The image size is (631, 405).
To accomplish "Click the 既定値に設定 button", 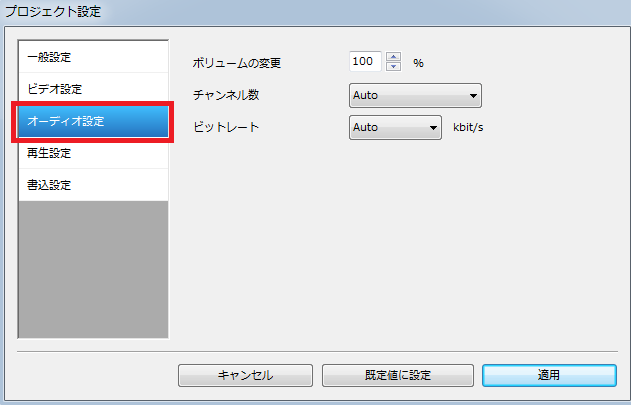I will 398,375.
